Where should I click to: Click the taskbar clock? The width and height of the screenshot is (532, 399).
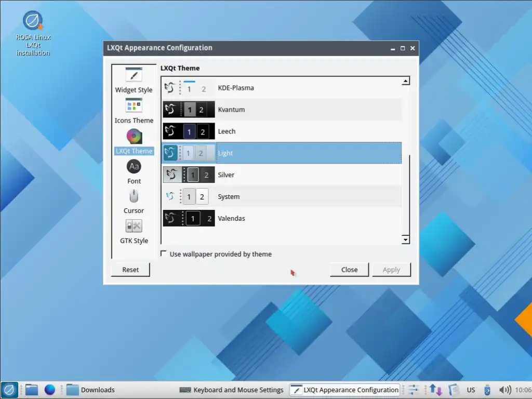pos(523,390)
